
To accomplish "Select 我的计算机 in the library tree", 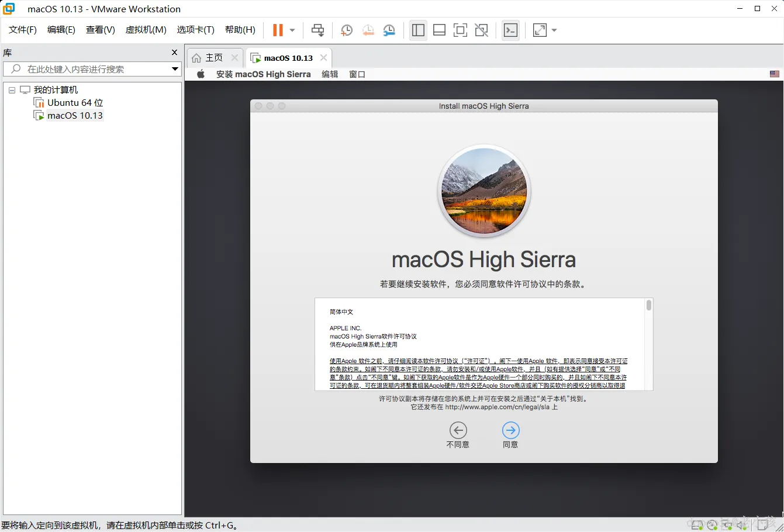I will coord(56,90).
